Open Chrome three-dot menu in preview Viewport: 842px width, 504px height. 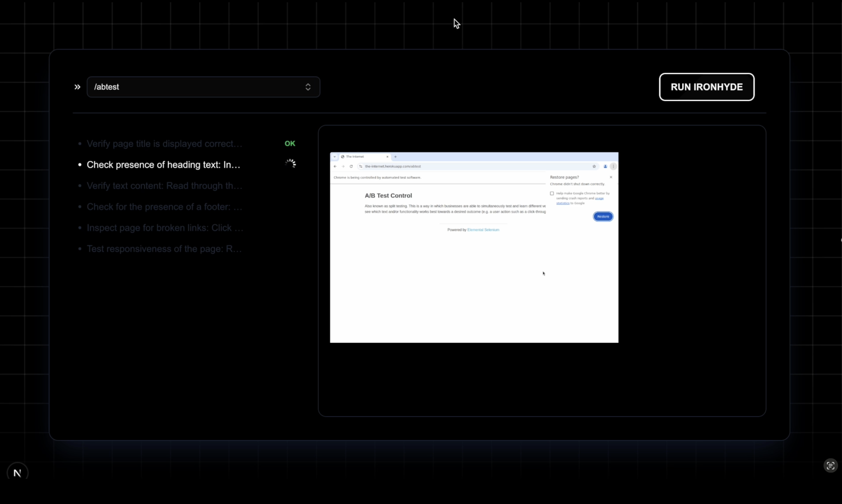click(x=613, y=166)
